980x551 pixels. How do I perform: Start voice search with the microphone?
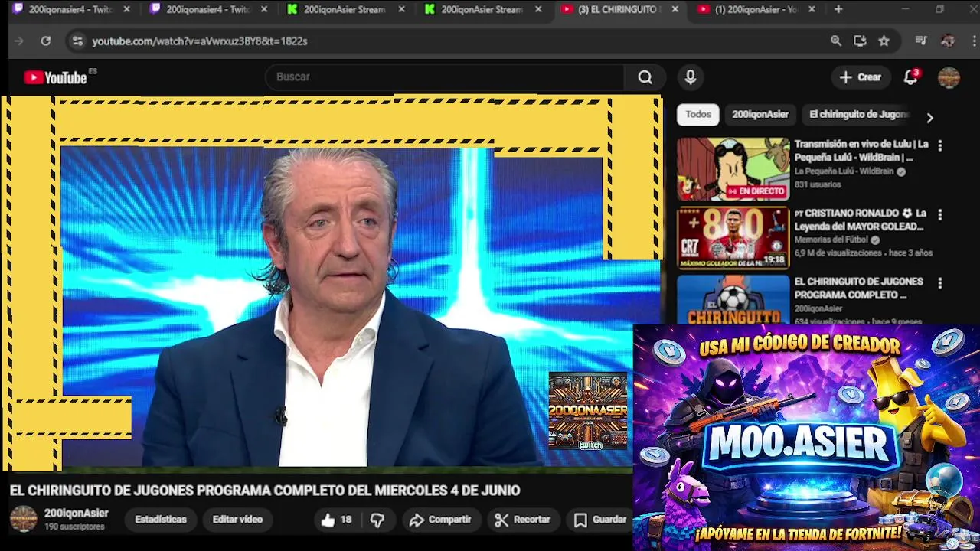coord(691,77)
